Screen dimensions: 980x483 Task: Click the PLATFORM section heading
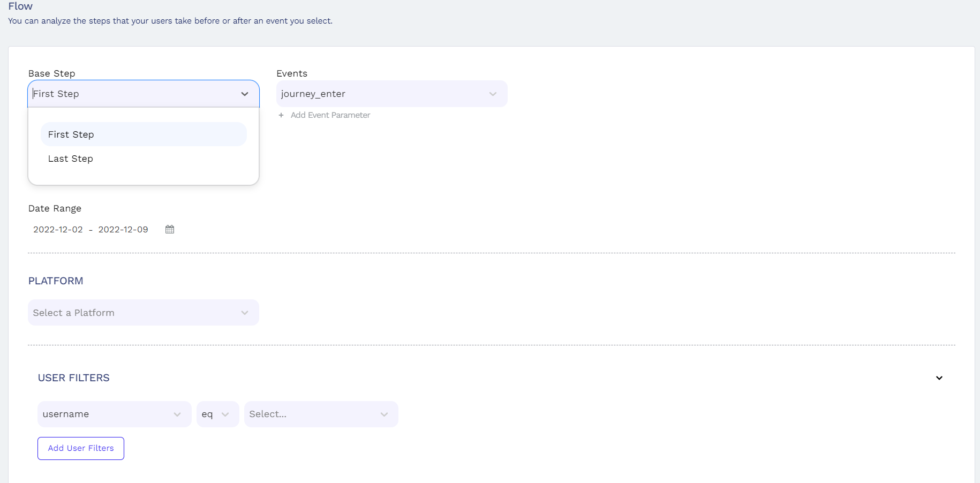(x=56, y=281)
